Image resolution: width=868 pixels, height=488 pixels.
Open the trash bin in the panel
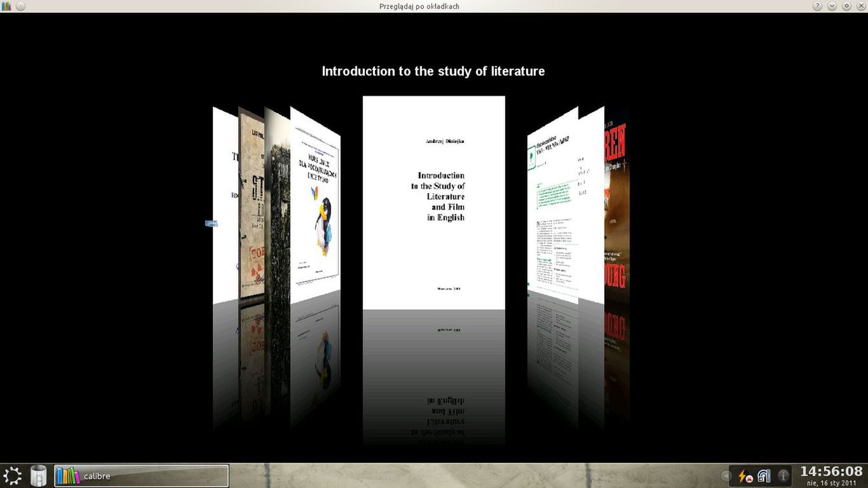(x=39, y=476)
